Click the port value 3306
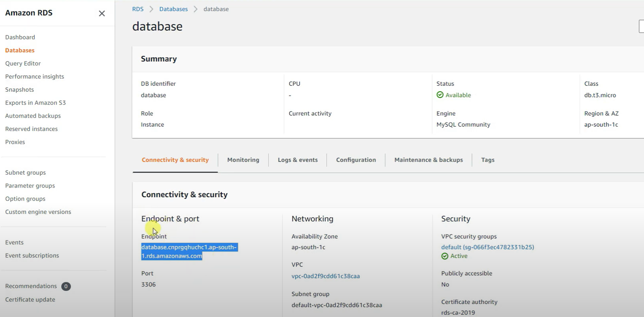Image resolution: width=644 pixels, height=317 pixels. point(148,285)
